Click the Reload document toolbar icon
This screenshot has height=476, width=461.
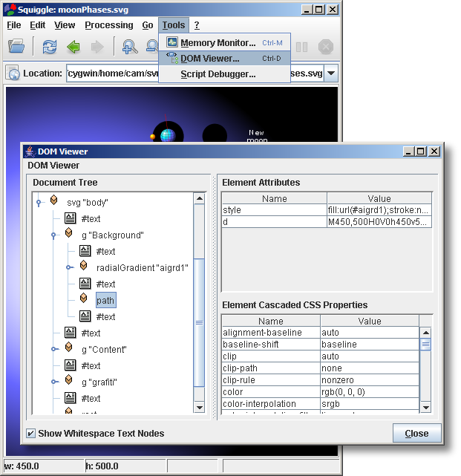(x=50, y=47)
